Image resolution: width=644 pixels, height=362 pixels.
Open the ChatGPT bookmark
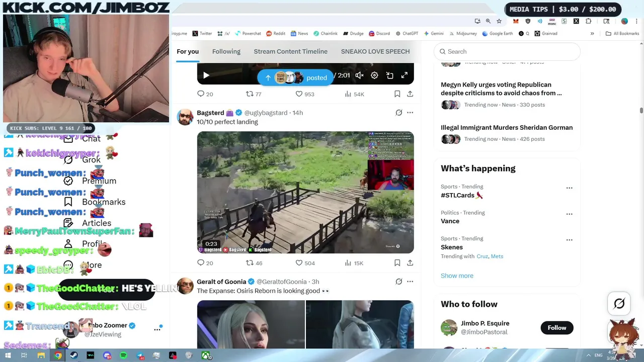pos(407,34)
